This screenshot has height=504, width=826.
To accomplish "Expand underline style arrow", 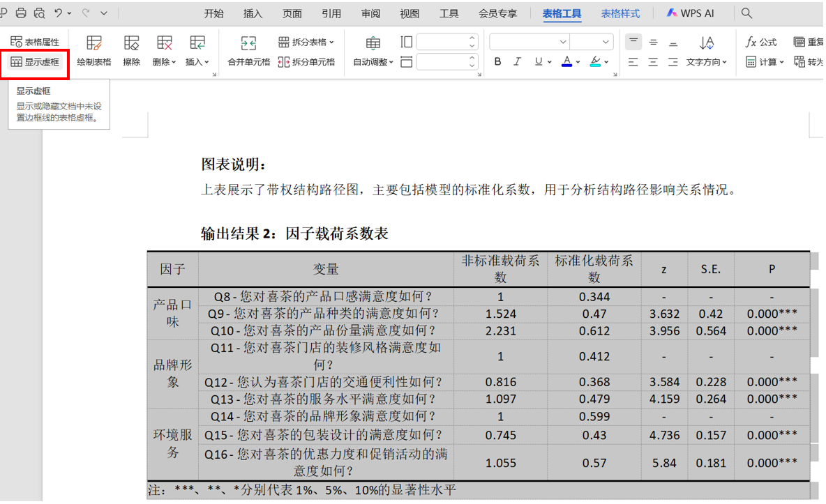I will [x=550, y=62].
